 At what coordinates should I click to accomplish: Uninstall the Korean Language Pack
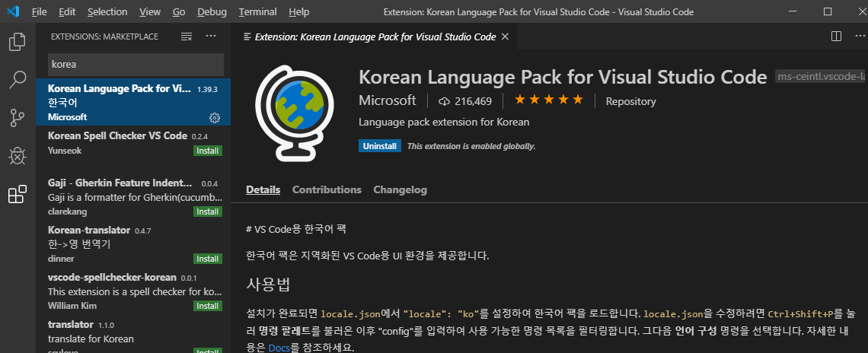pyautogui.click(x=380, y=147)
